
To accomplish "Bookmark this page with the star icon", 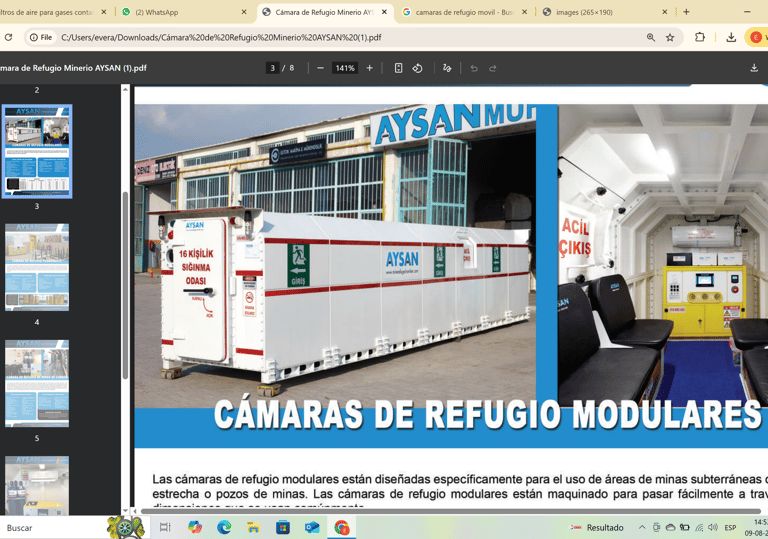I will click(x=670, y=37).
